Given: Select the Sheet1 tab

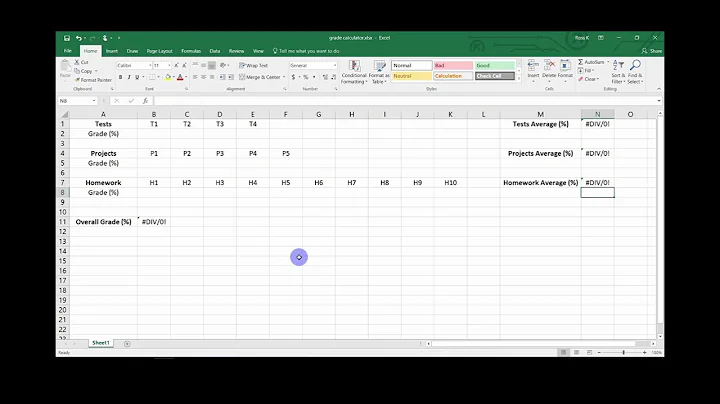Looking at the screenshot, I should [x=101, y=343].
